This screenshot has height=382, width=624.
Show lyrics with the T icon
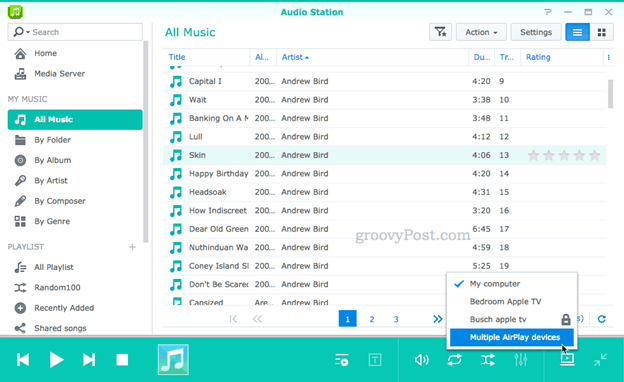click(x=375, y=360)
